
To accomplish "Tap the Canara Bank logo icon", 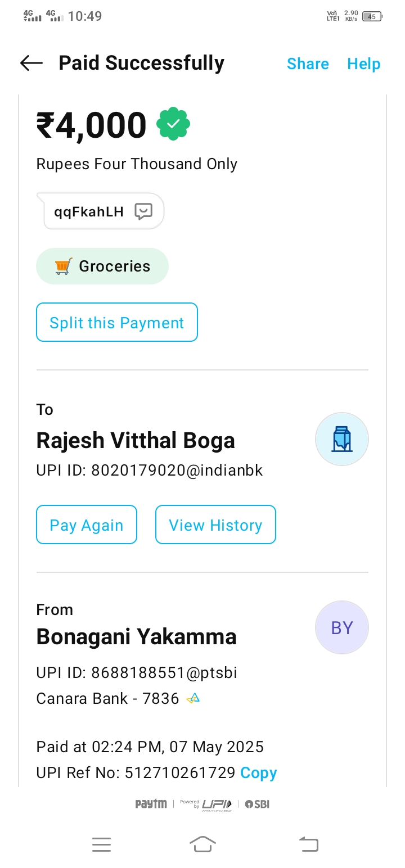I will (x=193, y=699).
